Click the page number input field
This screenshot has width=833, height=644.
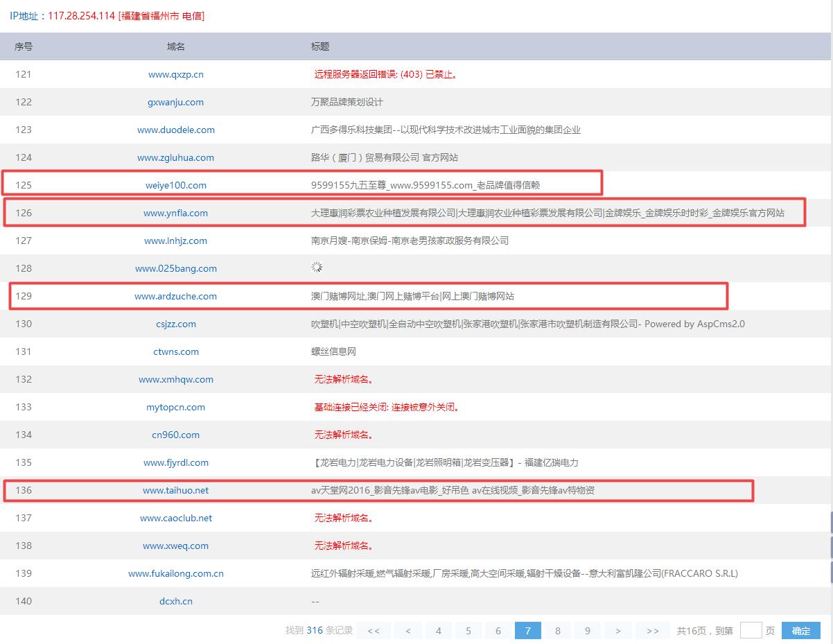click(x=751, y=630)
